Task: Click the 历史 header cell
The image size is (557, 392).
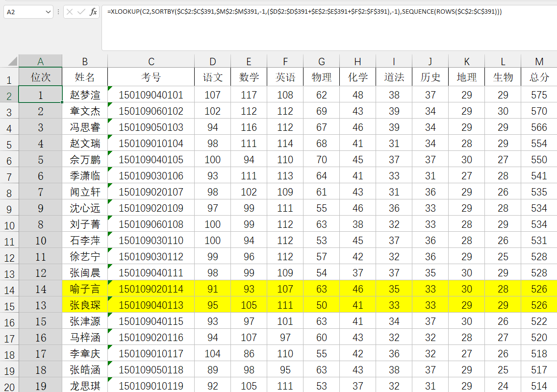Action: coord(430,77)
